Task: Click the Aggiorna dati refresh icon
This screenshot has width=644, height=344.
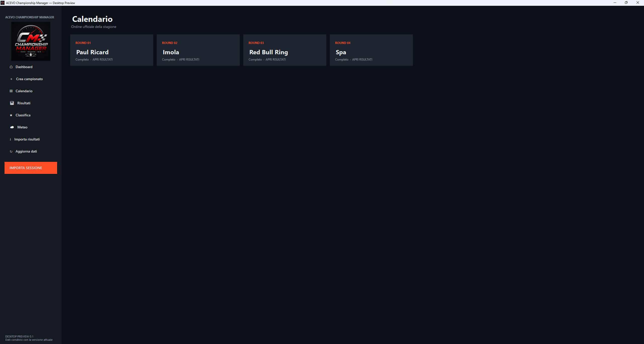Action: coord(11,151)
